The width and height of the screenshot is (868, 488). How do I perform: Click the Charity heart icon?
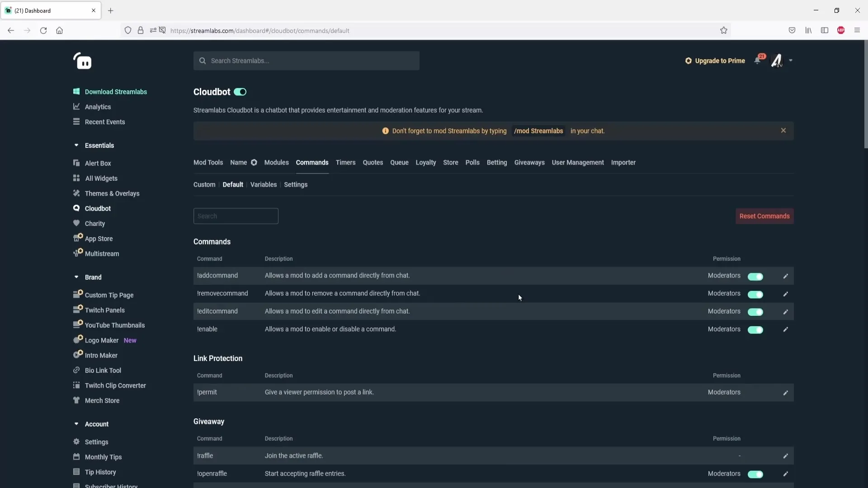coord(76,223)
